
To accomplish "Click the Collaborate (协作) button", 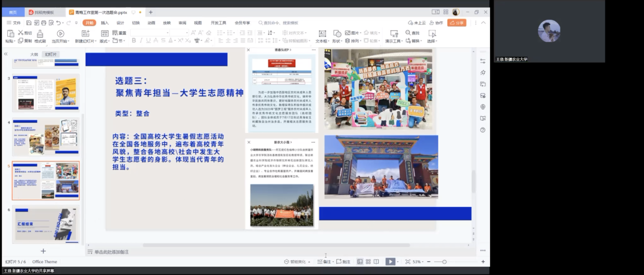I will [x=436, y=23].
